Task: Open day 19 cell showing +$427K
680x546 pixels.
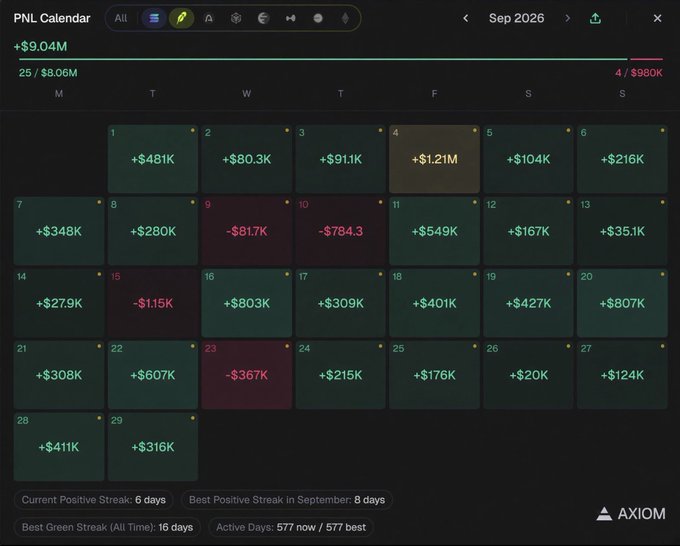Action: pos(528,303)
